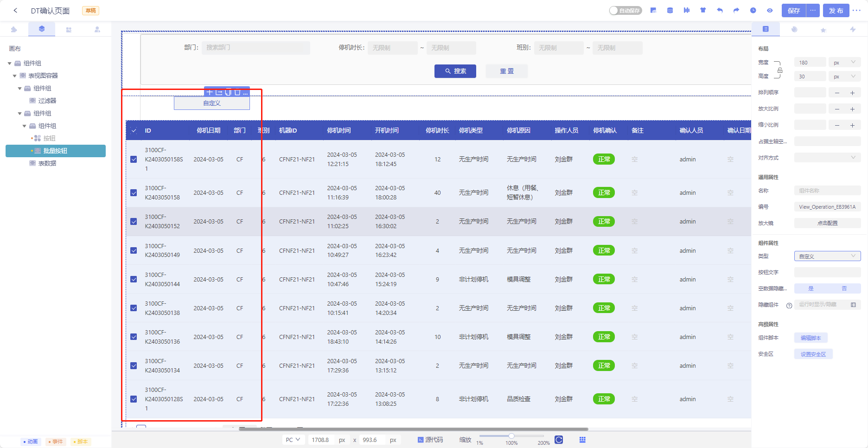The image size is (868, 448).
Task: Click the 缩放 zoom slider handle
Action: pos(511,436)
